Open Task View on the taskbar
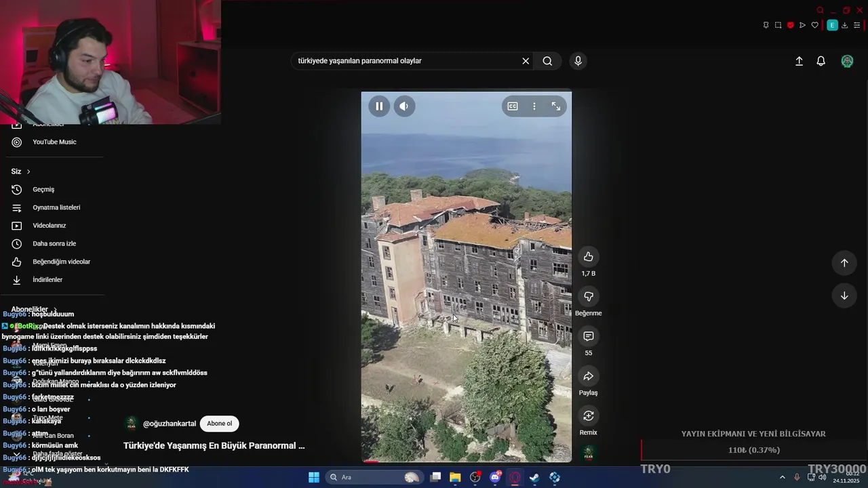Screen dimensions: 868x488 [x=436, y=477]
